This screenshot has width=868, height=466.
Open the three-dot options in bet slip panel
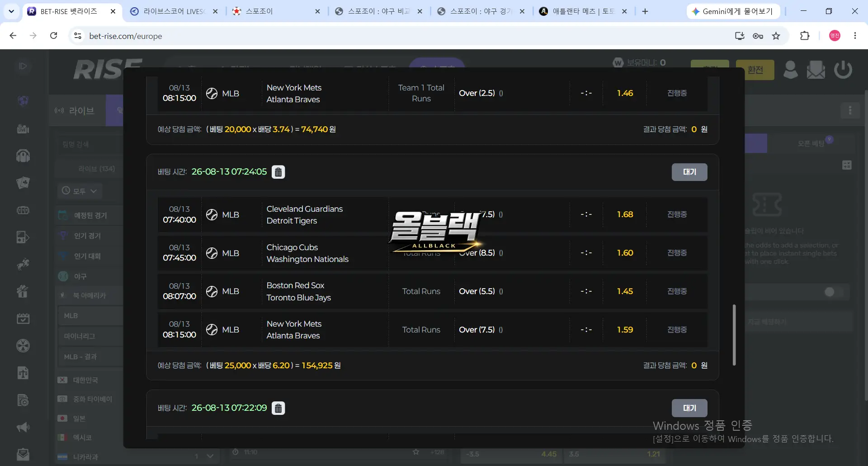coord(850,110)
